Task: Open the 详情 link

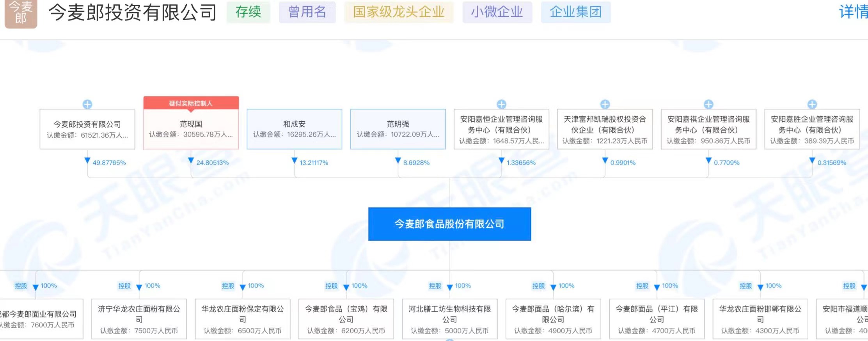Action: click(853, 12)
